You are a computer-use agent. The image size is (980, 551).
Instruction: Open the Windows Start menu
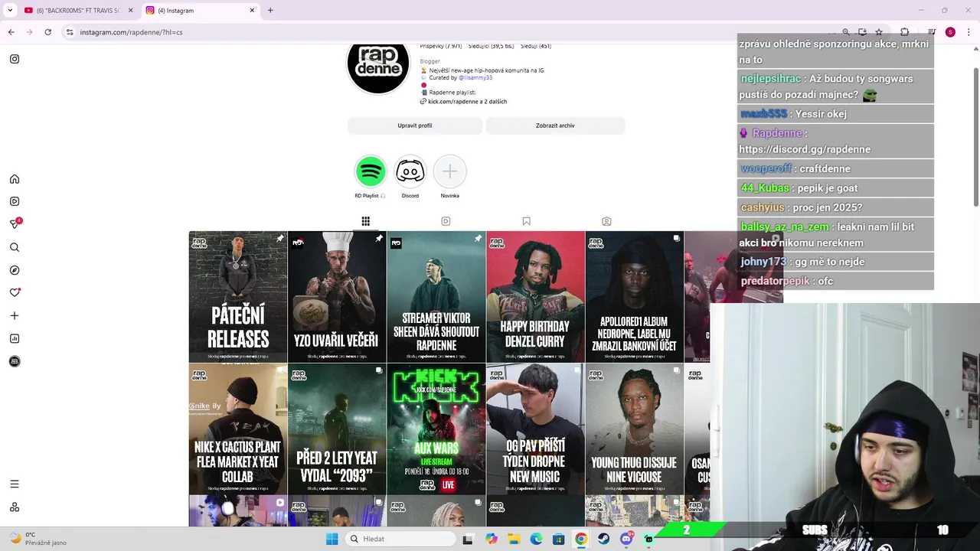332,539
